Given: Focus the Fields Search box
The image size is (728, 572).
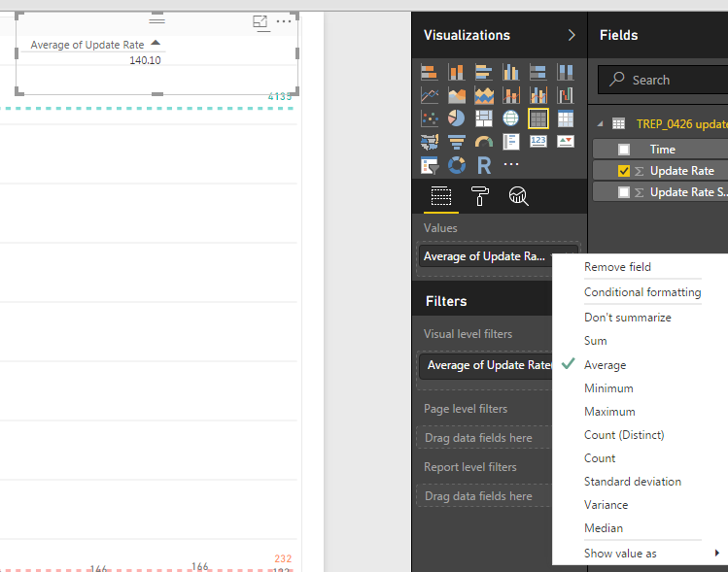Looking at the screenshot, I should click(x=663, y=80).
